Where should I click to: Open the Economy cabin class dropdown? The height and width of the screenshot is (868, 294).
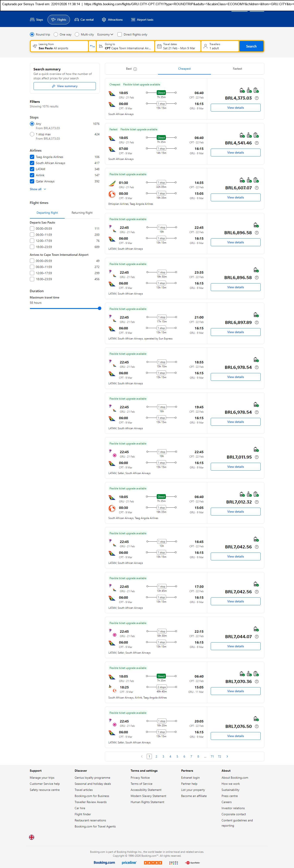(x=105, y=34)
